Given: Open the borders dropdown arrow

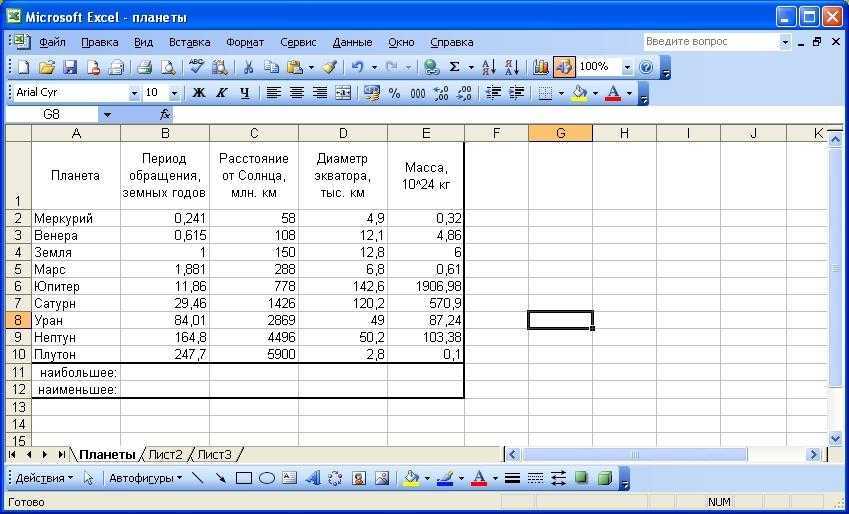Looking at the screenshot, I should pyautogui.click(x=560, y=94).
